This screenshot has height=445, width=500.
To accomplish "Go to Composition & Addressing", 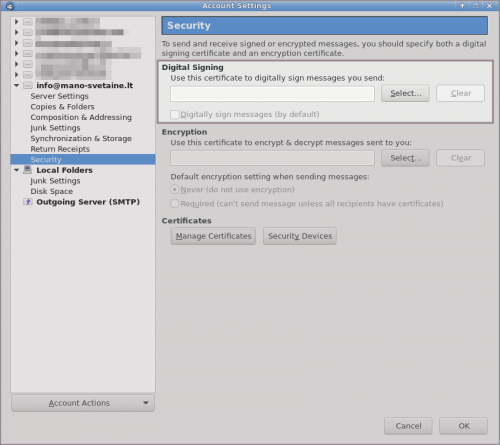I will (81, 117).
